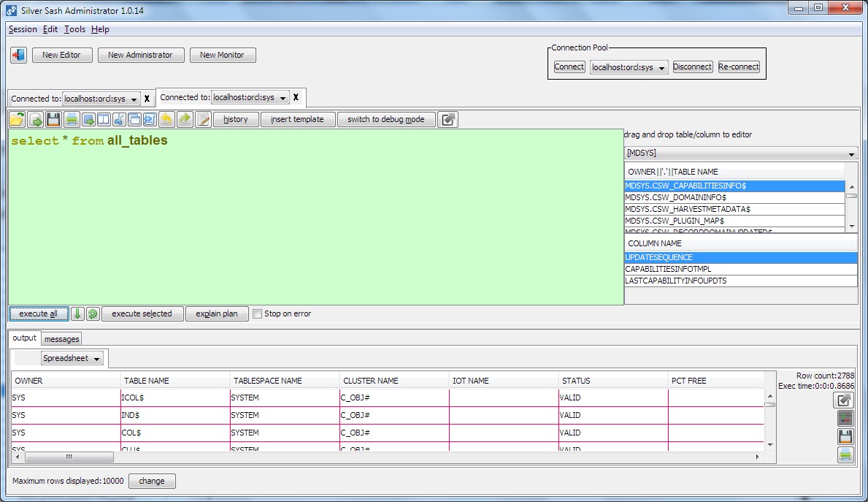This screenshot has height=502, width=868.
Task: Click switch to debug mode button
Action: pyautogui.click(x=386, y=119)
